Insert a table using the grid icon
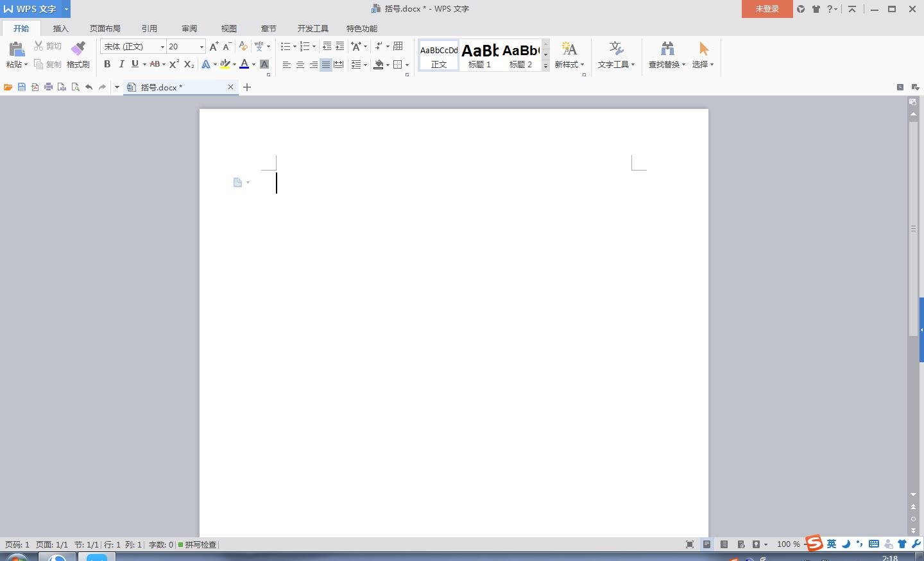Image resolution: width=924 pixels, height=561 pixels. [398, 46]
